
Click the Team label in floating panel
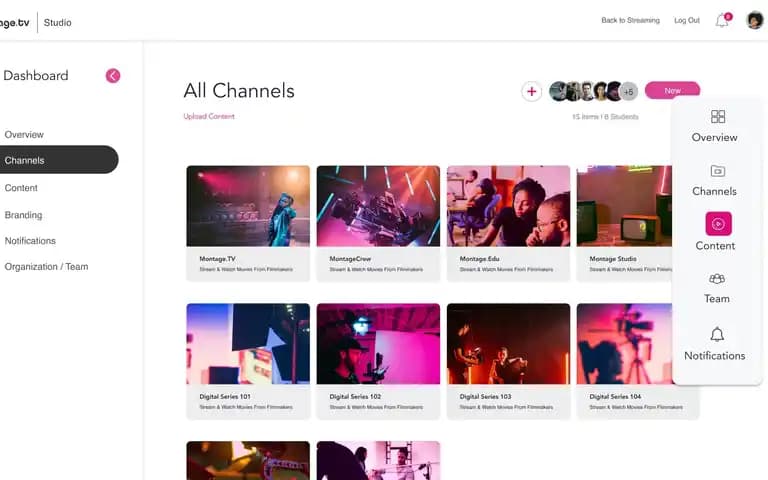pyautogui.click(x=717, y=299)
